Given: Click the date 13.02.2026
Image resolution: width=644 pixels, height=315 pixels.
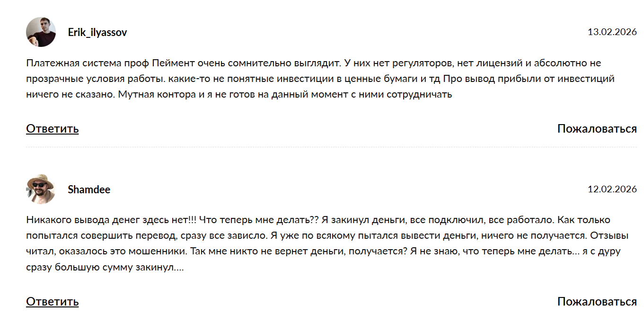Looking at the screenshot, I should (x=612, y=32).
